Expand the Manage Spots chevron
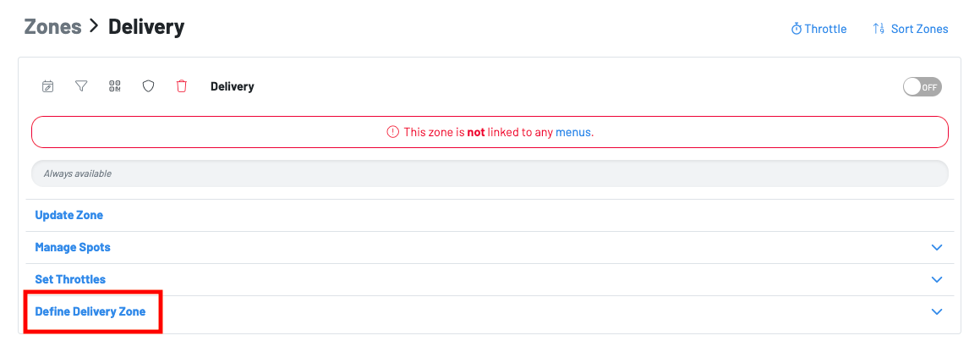This screenshot has width=980, height=352. [936, 248]
